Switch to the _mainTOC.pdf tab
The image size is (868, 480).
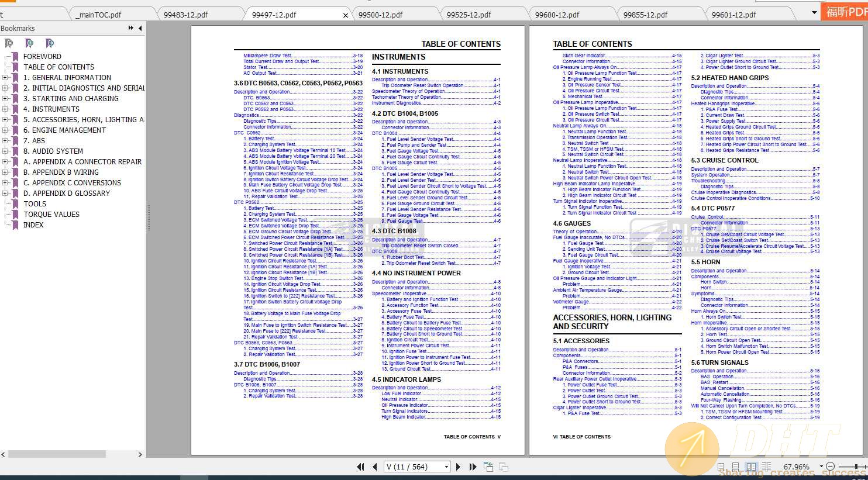point(98,15)
